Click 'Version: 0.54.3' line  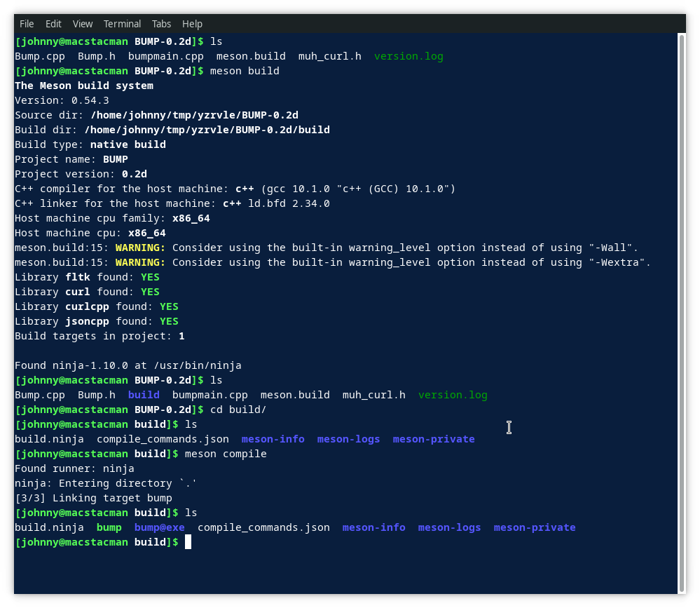(x=62, y=100)
